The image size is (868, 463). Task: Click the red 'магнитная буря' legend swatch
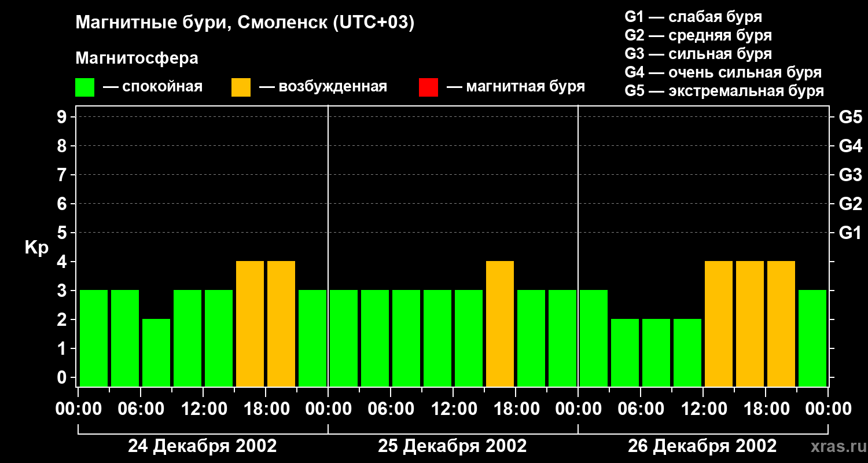pyautogui.click(x=428, y=87)
